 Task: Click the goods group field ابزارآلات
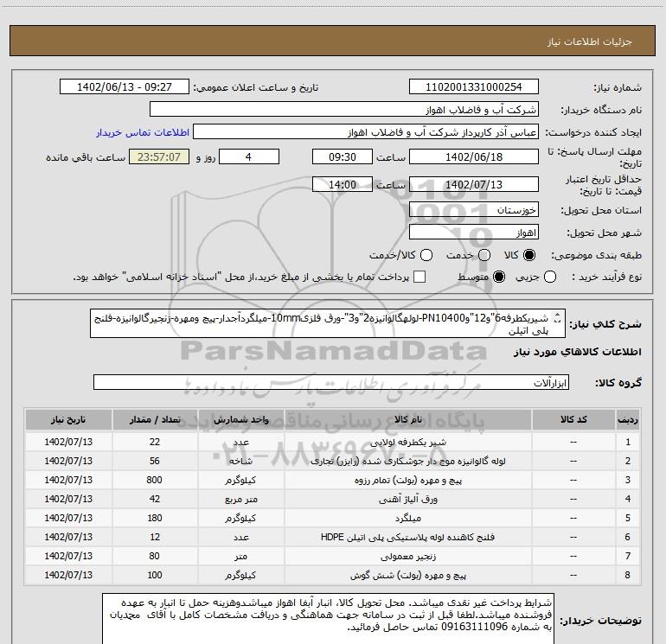331,382
